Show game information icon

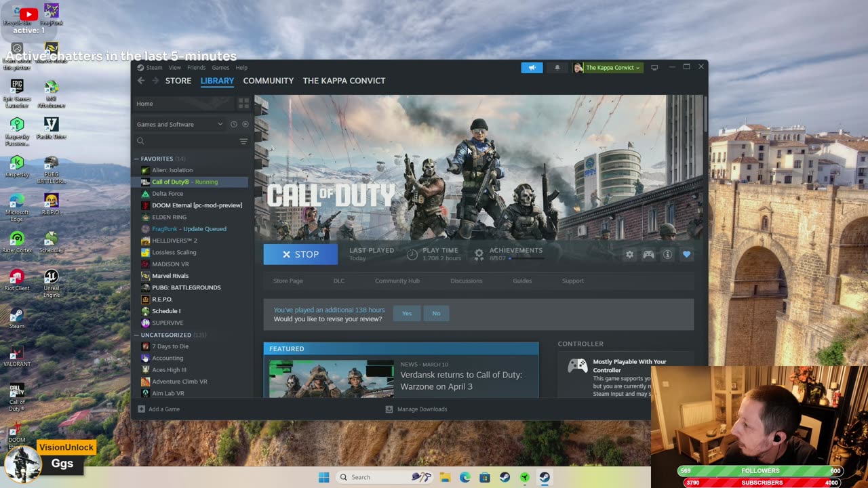(667, 254)
